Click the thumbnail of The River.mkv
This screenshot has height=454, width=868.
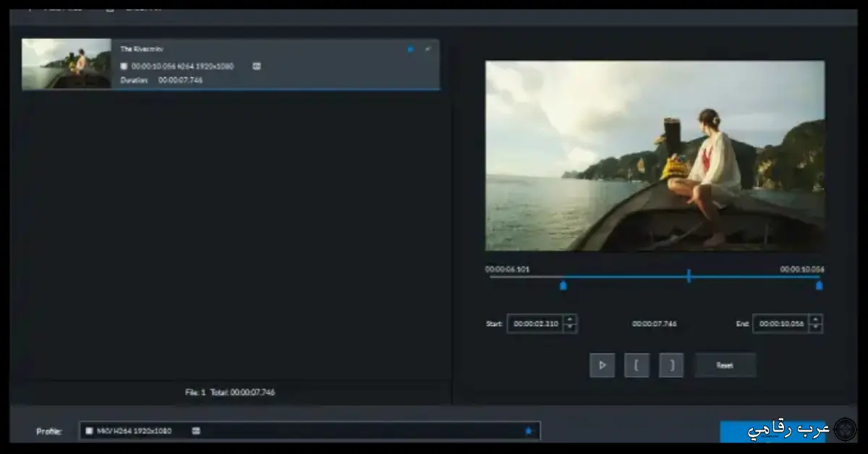[x=66, y=64]
